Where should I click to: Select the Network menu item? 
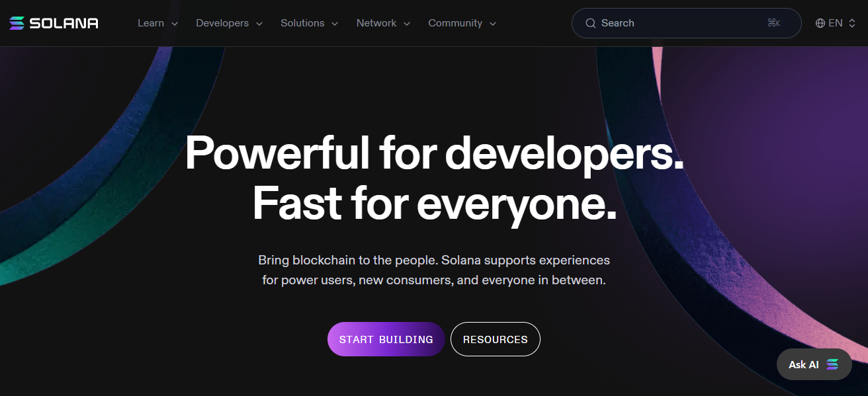pyautogui.click(x=376, y=23)
